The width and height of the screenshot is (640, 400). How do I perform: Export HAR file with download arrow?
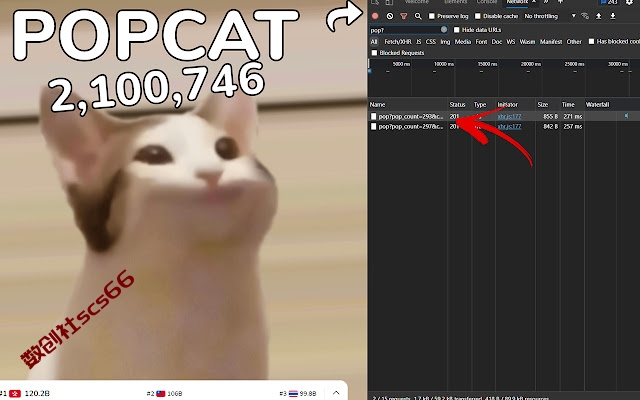[613, 16]
